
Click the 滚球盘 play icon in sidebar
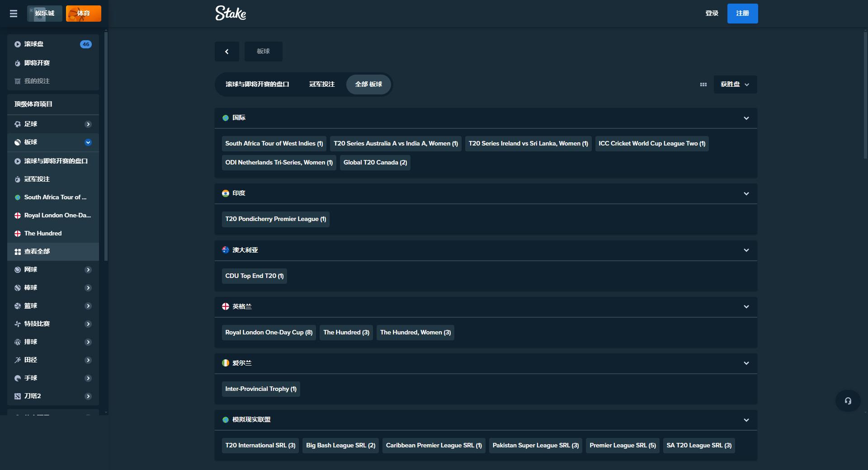(18, 44)
